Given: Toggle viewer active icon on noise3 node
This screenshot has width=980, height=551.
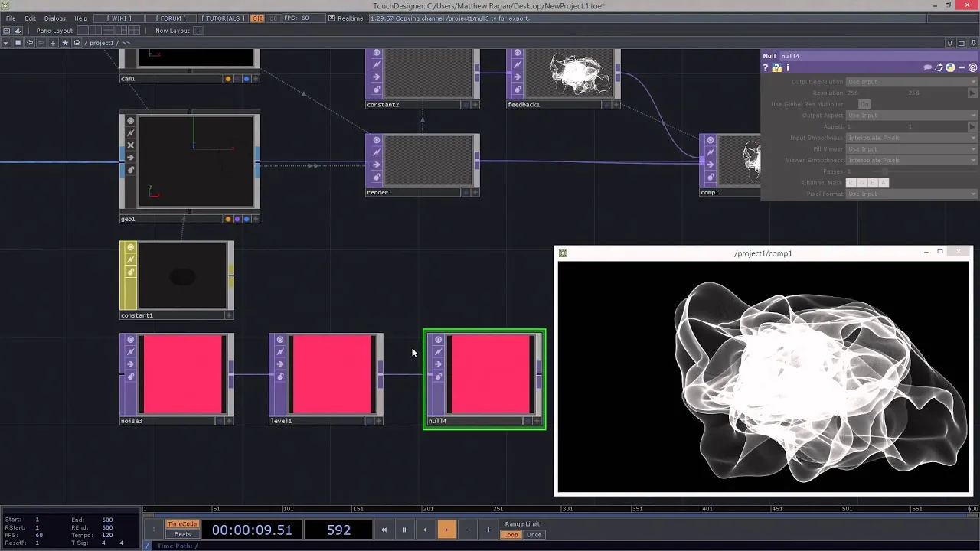Looking at the screenshot, I should point(131,340).
